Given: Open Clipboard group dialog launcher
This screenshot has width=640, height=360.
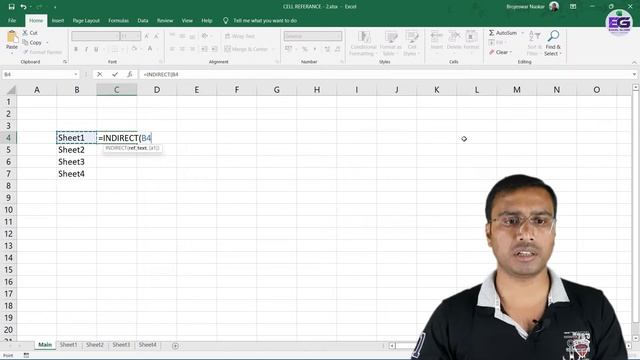Looking at the screenshot, I should click(65, 62).
